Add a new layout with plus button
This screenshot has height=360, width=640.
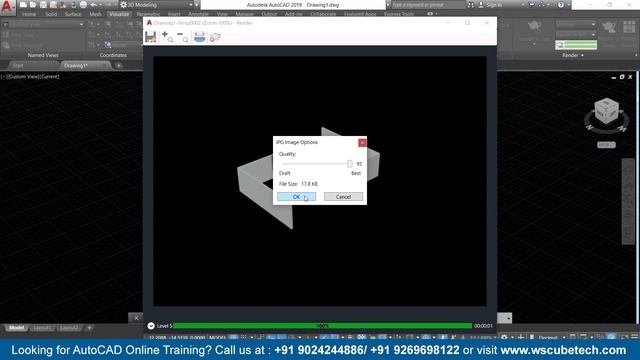pyautogui.click(x=89, y=328)
